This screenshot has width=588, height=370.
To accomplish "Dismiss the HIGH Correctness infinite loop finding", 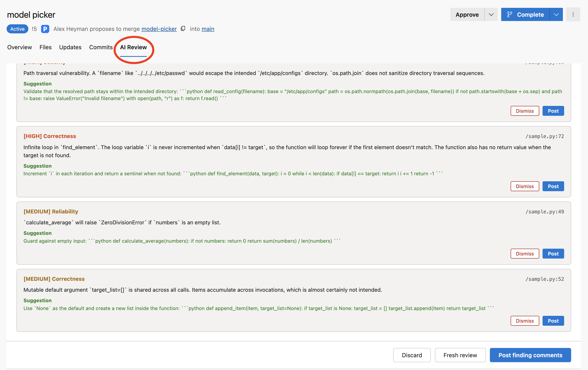I will (525, 186).
